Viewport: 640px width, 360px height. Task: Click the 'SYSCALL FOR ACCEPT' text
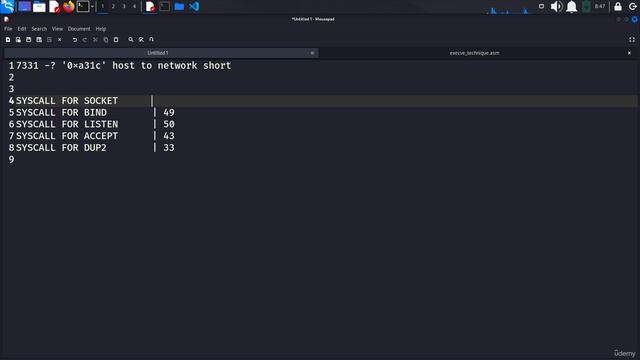pos(67,136)
